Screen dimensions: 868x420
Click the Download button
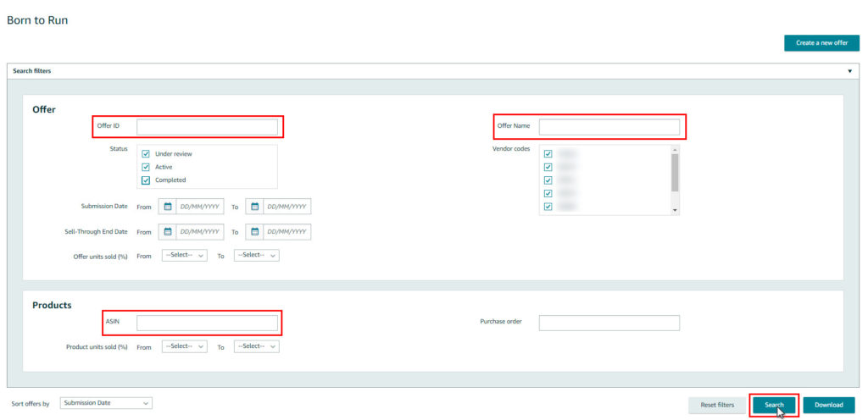coord(829,405)
